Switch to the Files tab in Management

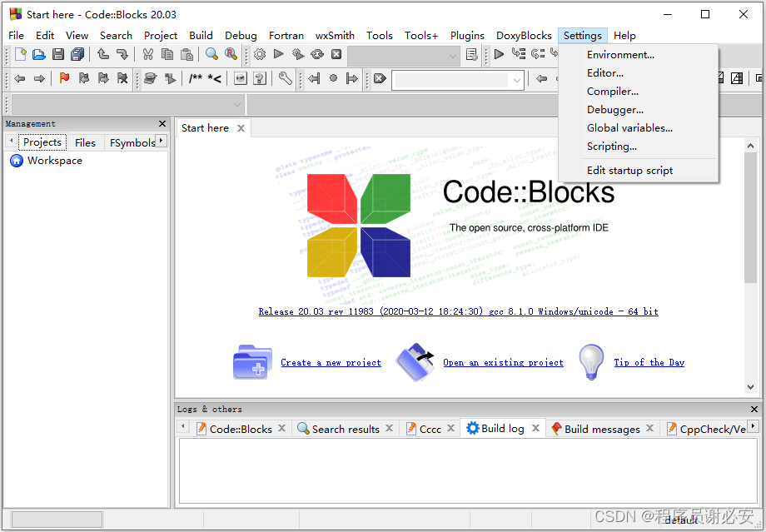click(x=85, y=142)
